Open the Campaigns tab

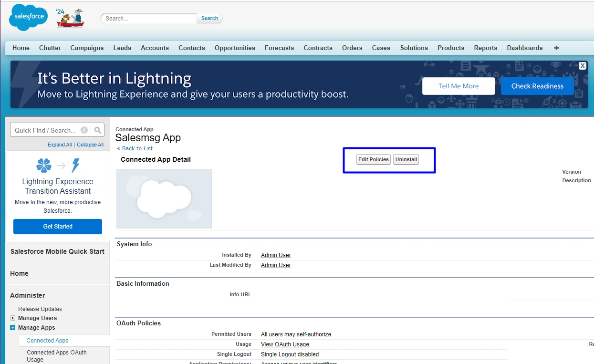(x=87, y=48)
